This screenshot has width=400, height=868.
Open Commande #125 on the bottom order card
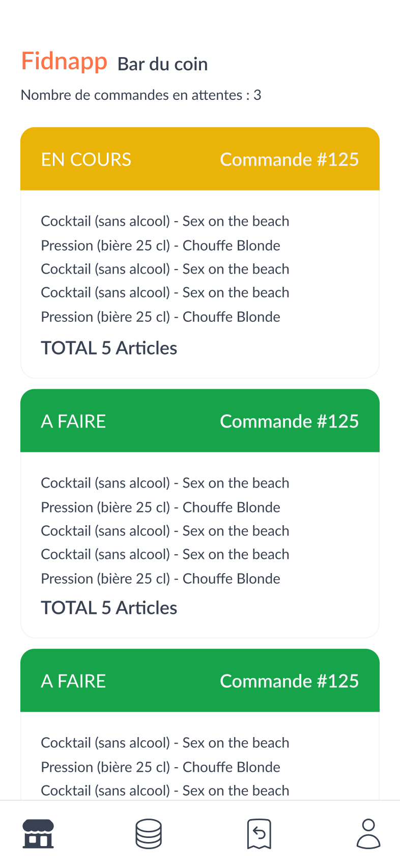289,681
